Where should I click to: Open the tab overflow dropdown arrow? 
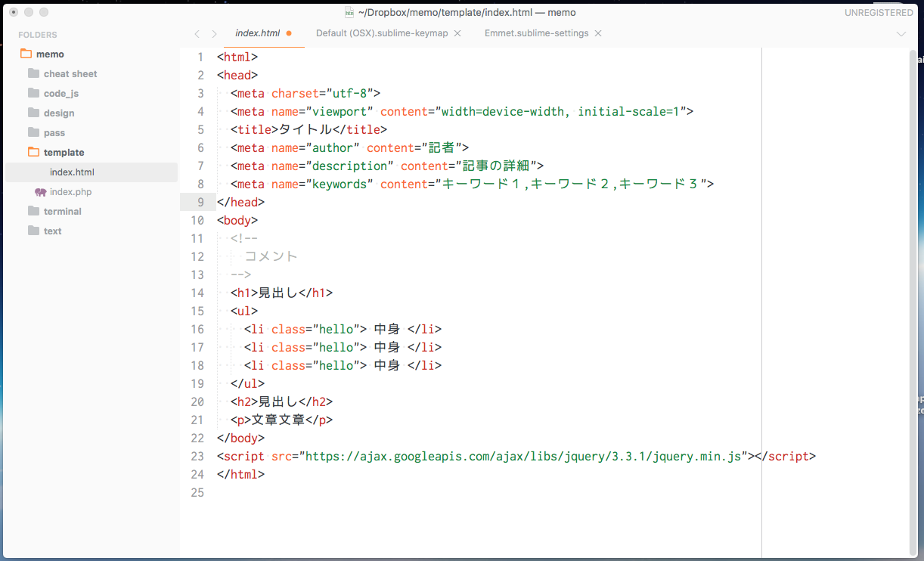(901, 33)
